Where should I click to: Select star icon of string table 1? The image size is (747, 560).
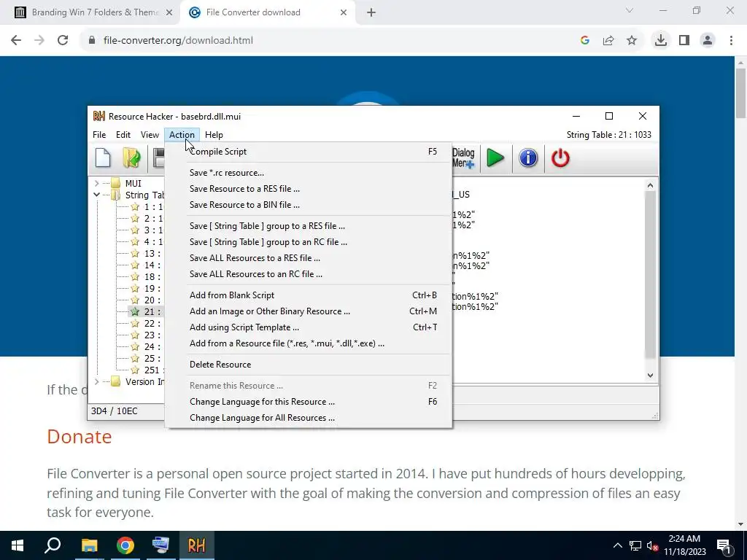(x=135, y=206)
